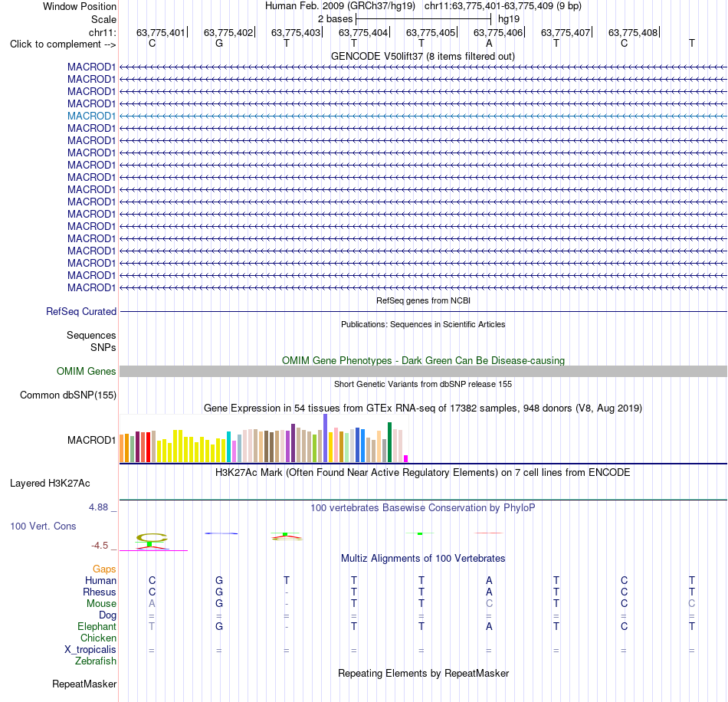
Task: Click the faded 'A' in the Mouse row
Action: point(152,604)
